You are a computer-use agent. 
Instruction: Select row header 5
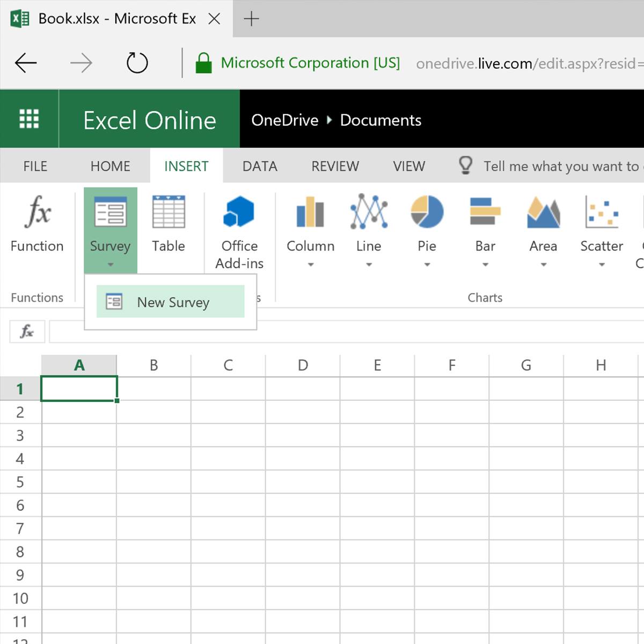pos(20,482)
